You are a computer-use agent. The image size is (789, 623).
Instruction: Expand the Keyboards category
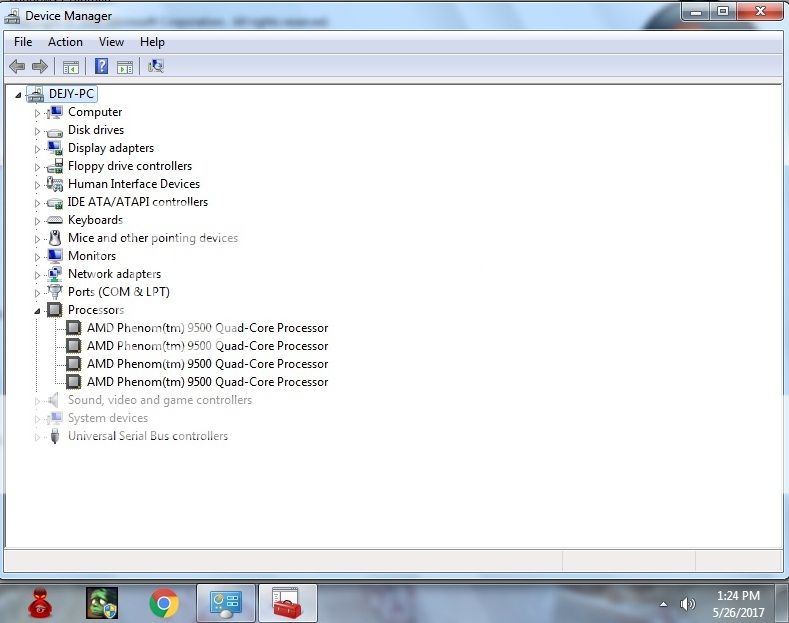click(37, 221)
